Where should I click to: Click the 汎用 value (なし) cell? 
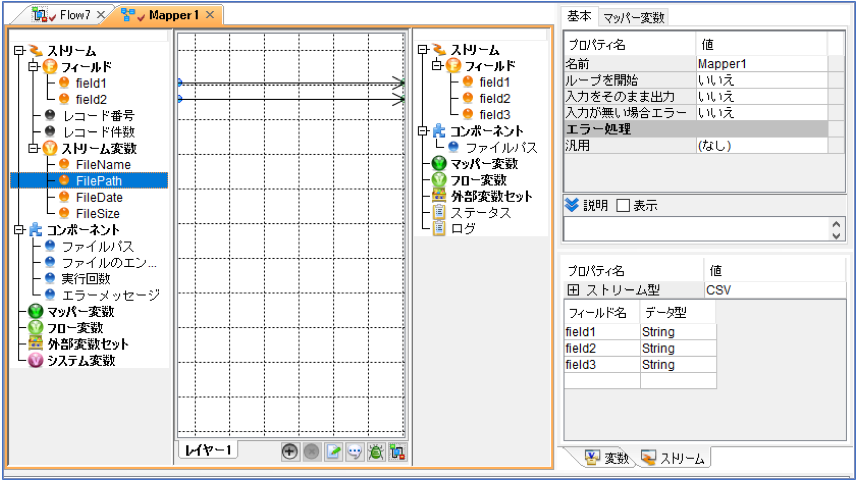coord(762,146)
